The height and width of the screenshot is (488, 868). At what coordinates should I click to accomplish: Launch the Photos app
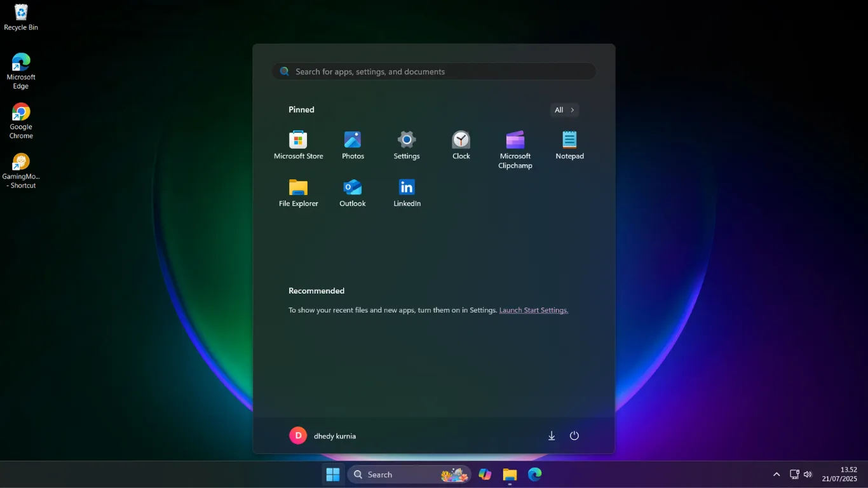353,146
